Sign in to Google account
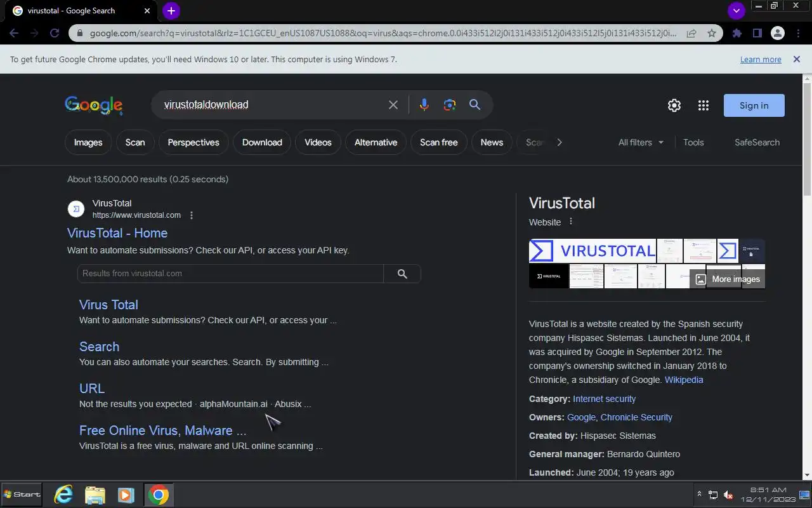This screenshot has width=812, height=508. [x=754, y=105]
